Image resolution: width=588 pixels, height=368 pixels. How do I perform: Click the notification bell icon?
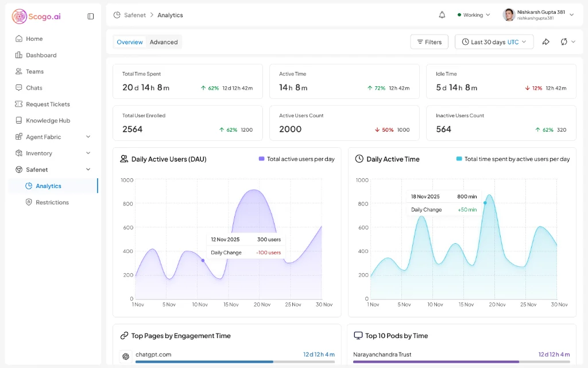(x=442, y=15)
